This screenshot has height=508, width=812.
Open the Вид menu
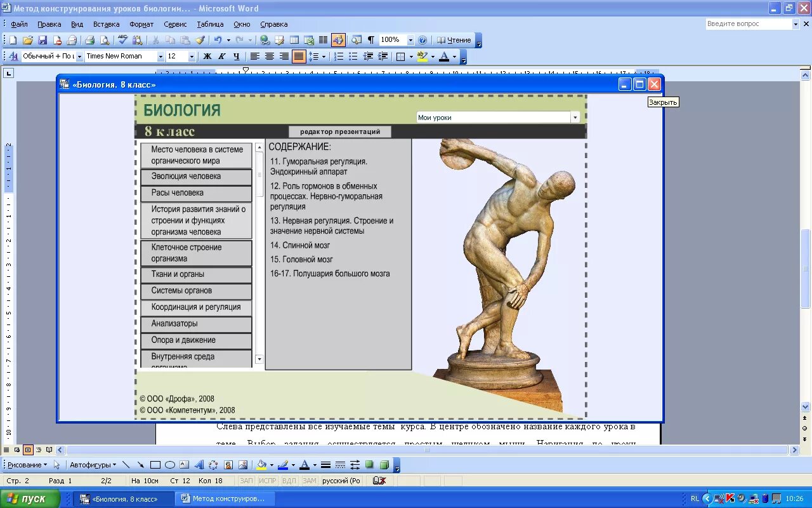tap(77, 24)
